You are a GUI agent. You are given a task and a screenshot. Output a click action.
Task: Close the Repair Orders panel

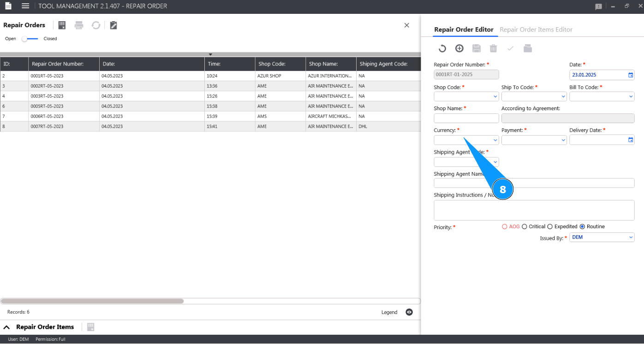tap(406, 25)
